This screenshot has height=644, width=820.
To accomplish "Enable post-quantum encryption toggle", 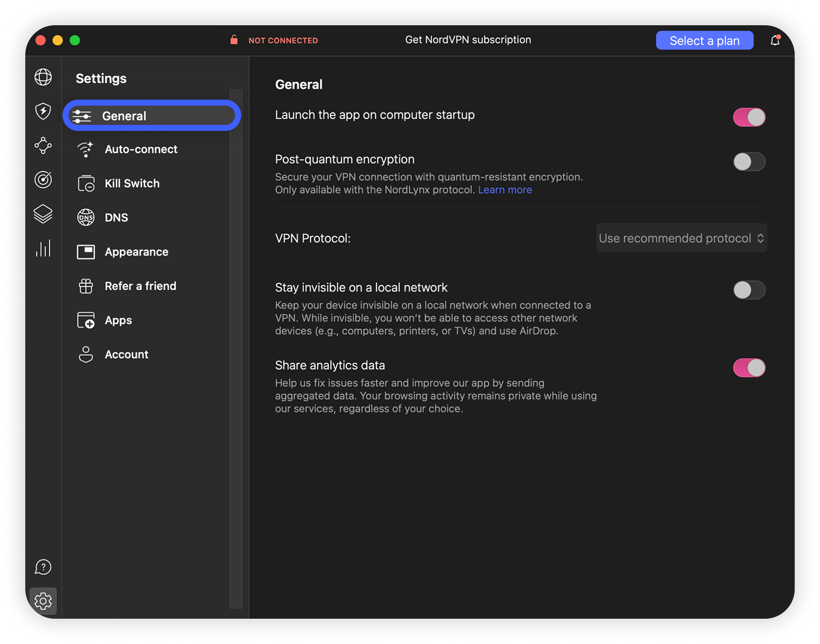I will [749, 162].
